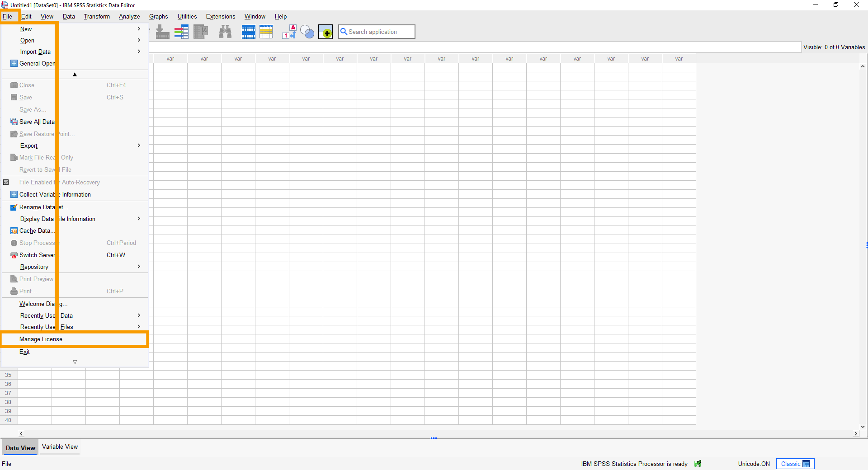This screenshot has height=470, width=868.
Task: Click the General Open icon
Action: 14,63
